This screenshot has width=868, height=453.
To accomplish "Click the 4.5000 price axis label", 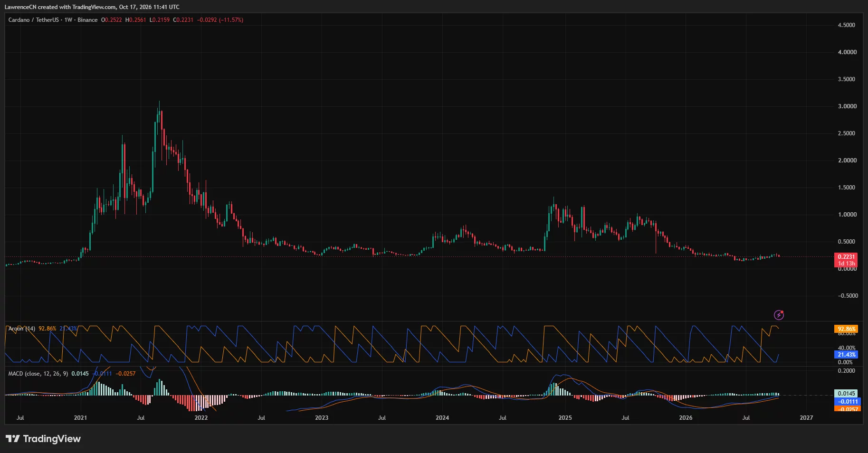I will (x=847, y=25).
